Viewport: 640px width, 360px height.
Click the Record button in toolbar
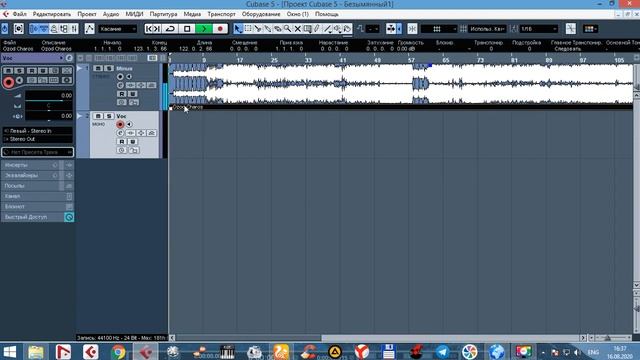click(x=220, y=29)
